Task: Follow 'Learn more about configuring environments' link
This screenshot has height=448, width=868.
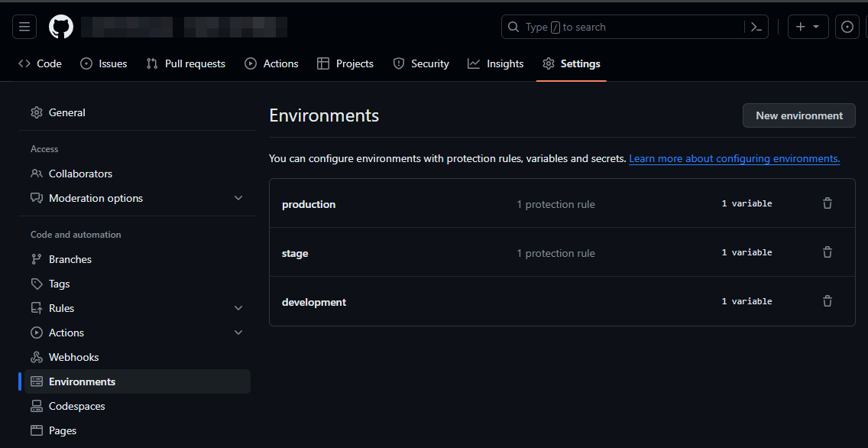Action: pos(734,158)
